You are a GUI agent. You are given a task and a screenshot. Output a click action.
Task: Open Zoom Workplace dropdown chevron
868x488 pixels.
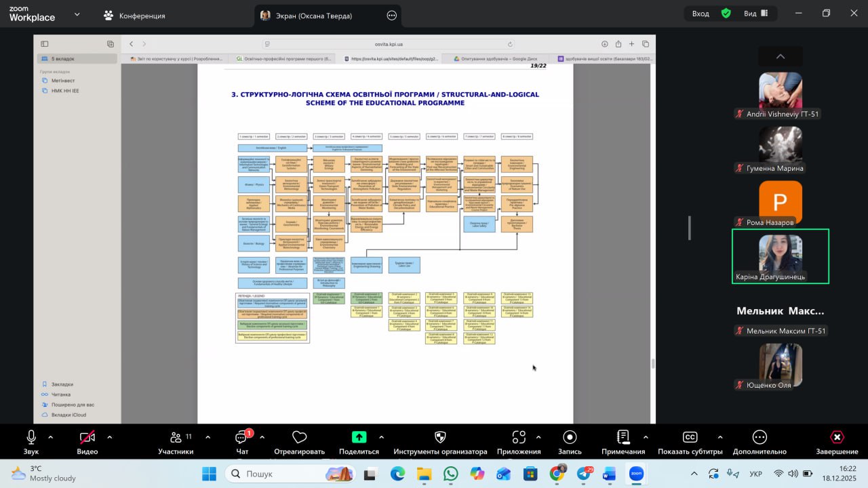(77, 14)
